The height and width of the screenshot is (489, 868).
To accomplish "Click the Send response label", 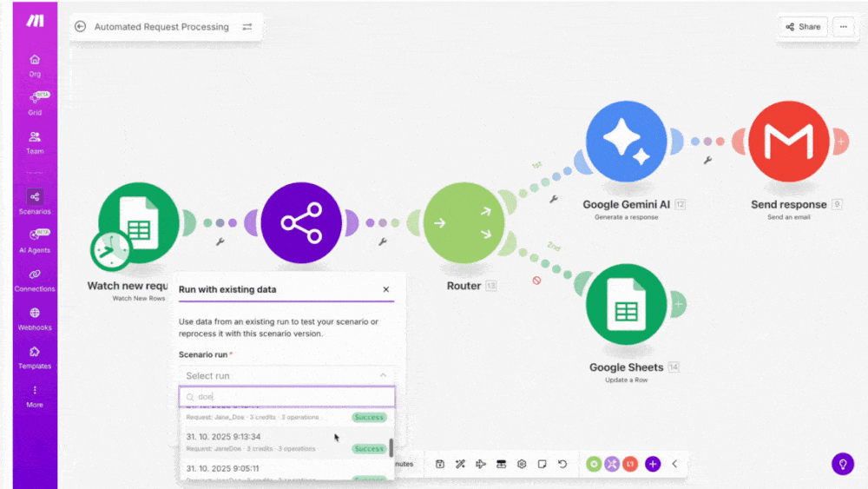I will (x=789, y=204).
